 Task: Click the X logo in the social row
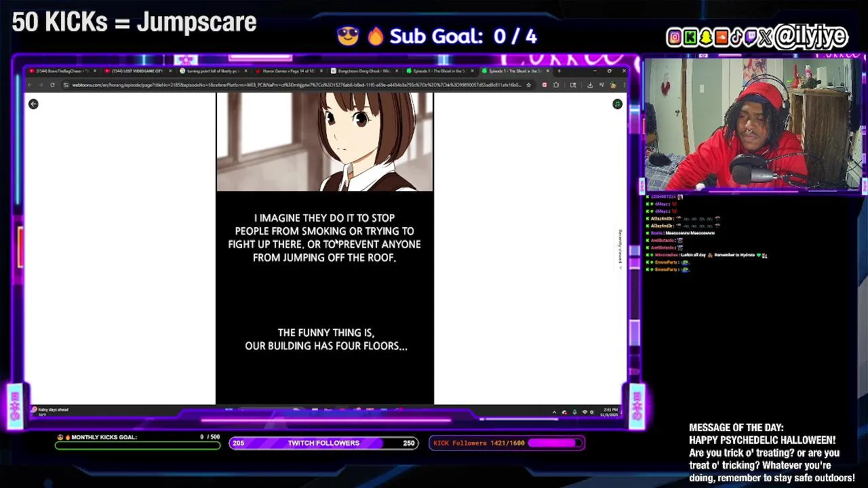pos(766,37)
